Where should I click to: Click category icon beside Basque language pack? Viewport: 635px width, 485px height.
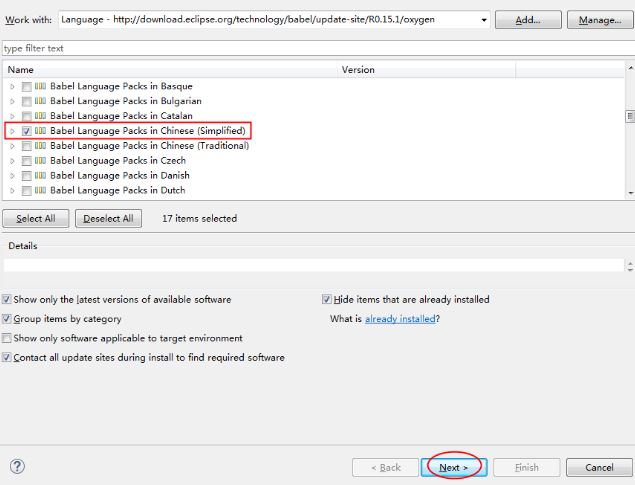click(x=40, y=86)
